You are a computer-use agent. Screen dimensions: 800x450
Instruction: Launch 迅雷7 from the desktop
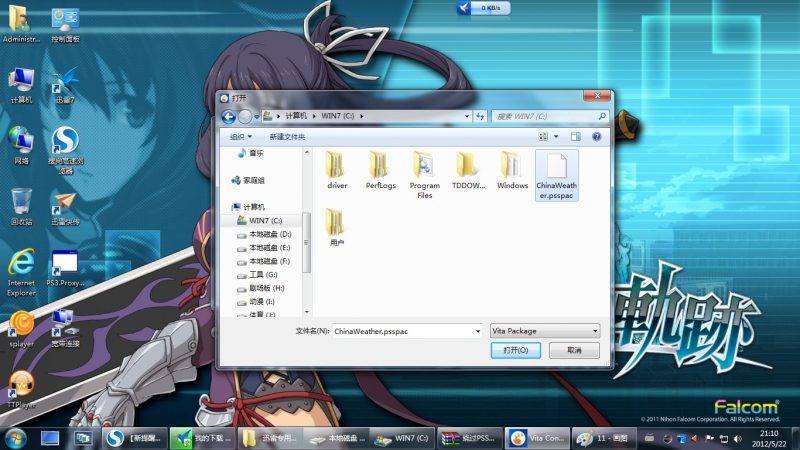coord(65,85)
